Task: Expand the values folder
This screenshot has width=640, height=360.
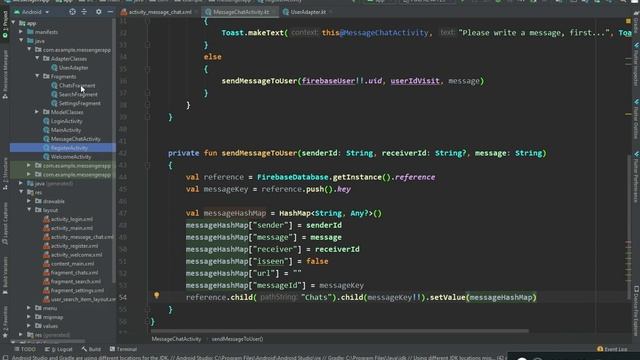Action: [x=29, y=326]
